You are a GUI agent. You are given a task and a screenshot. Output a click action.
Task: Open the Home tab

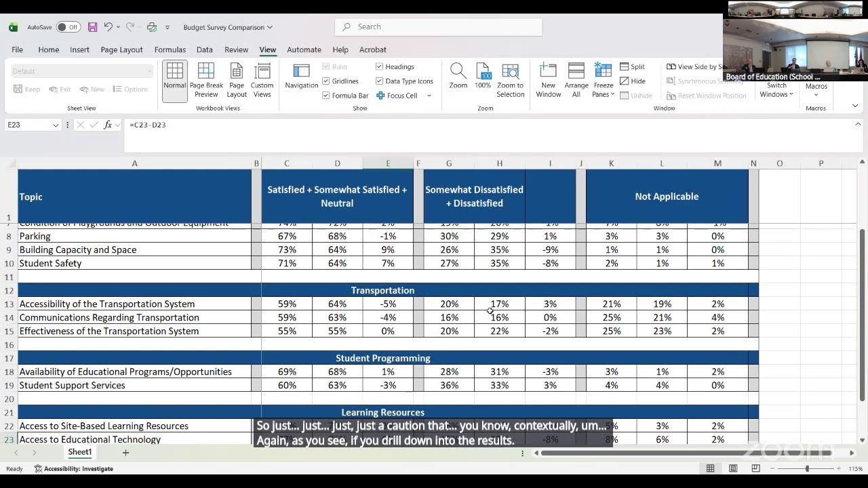pyautogui.click(x=49, y=49)
